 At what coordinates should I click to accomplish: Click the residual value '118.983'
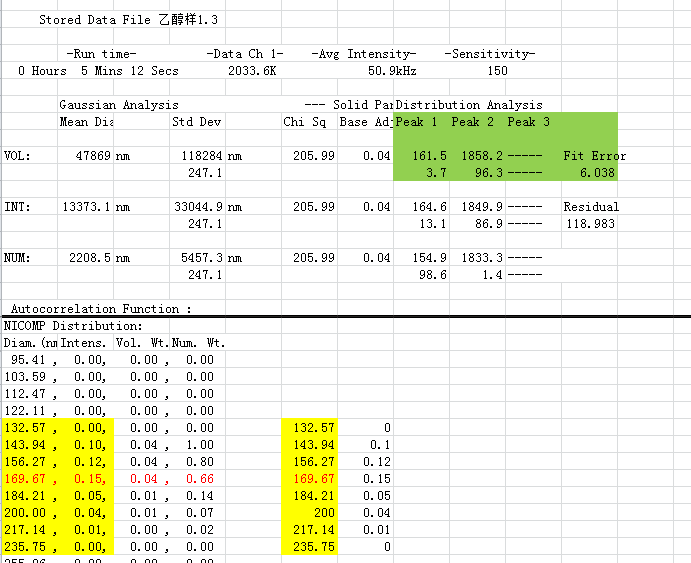click(591, 224)
